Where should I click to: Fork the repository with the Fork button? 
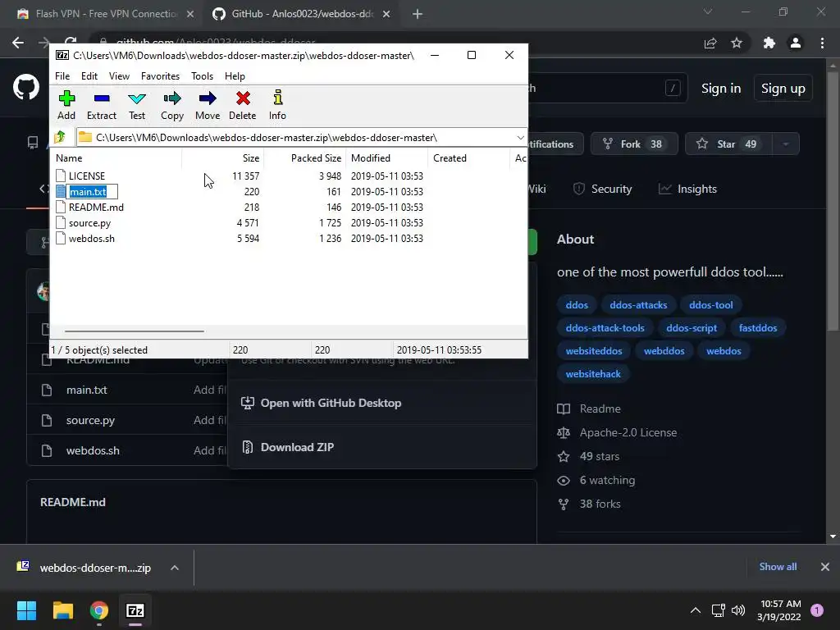pyautogui.click(x=634, y=144)
